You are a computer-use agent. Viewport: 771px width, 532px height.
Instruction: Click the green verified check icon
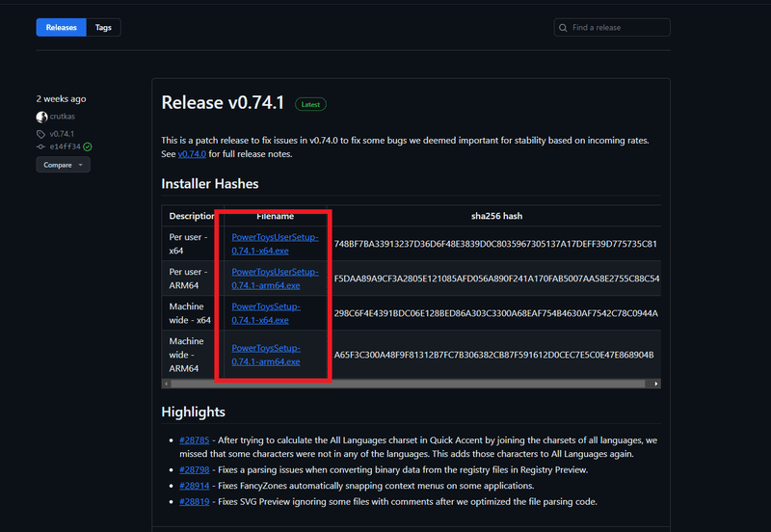click(88, 146)
